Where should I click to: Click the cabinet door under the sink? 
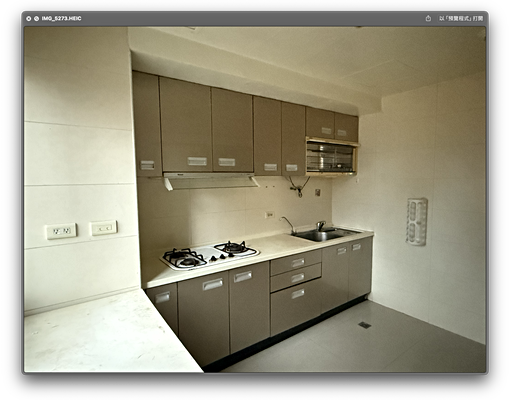point(335,278)
